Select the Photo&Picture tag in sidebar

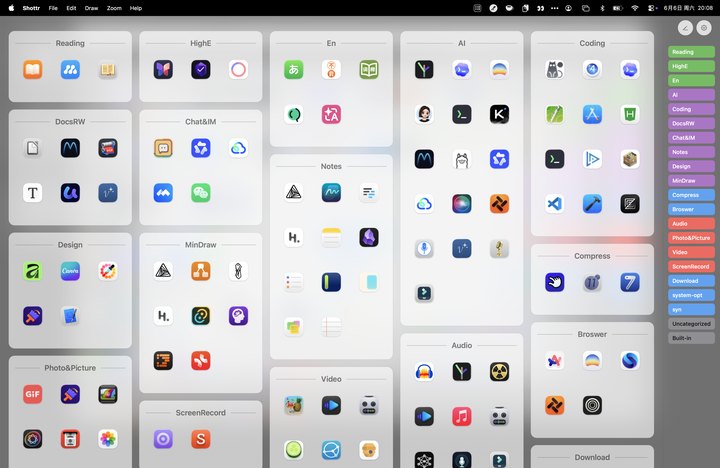point(691,238)
